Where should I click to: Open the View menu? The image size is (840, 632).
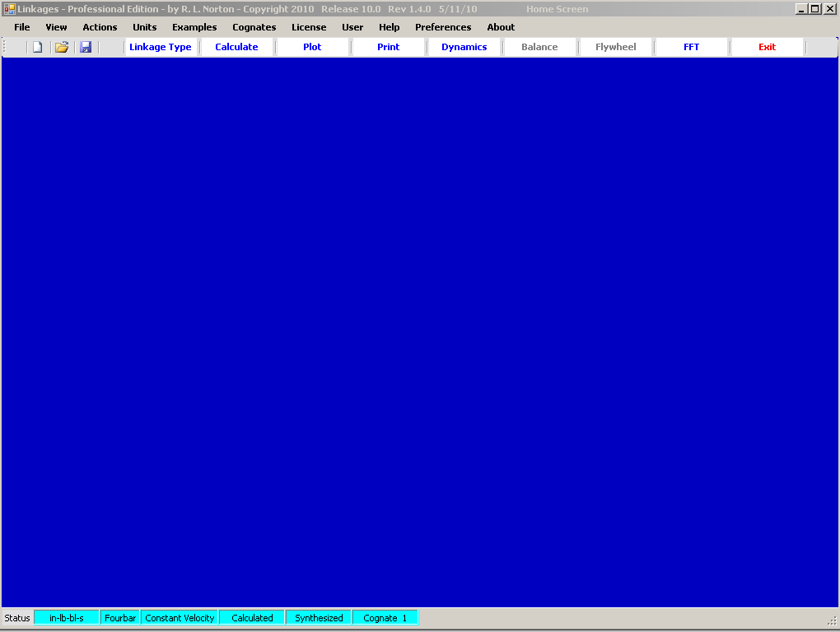(x=56, y=27)
